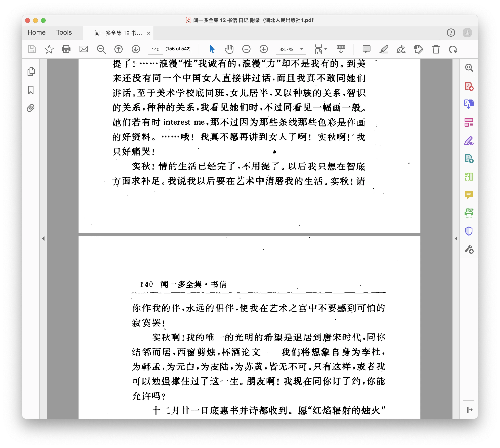The width and height of the screenshot is (500, 448).
Task: Toggle the Comment panel open
Action: 366,49
